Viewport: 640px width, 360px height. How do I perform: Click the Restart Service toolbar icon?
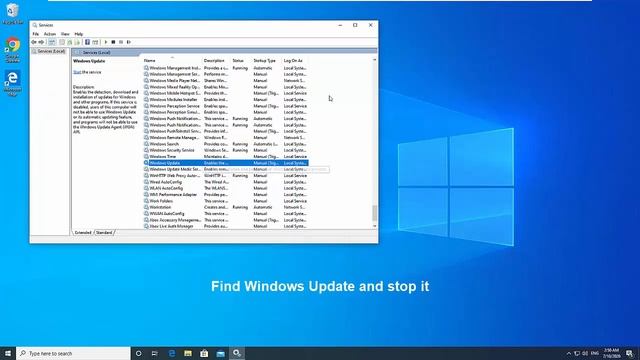[x=129, y=42]
